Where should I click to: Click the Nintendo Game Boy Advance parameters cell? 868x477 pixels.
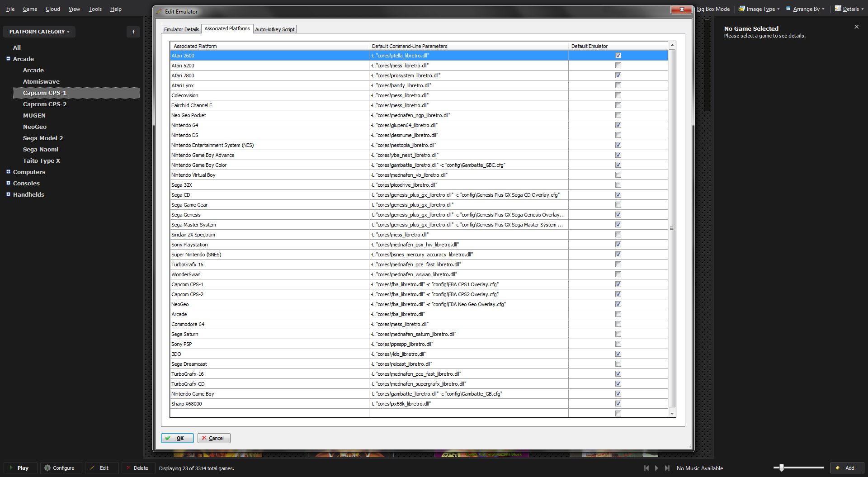469,155
